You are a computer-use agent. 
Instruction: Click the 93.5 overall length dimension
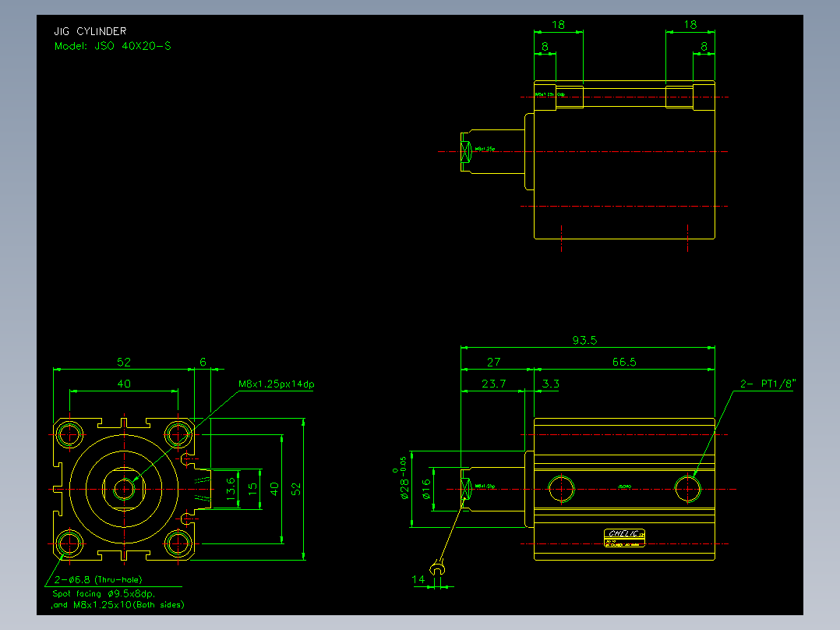pos(584,340)
